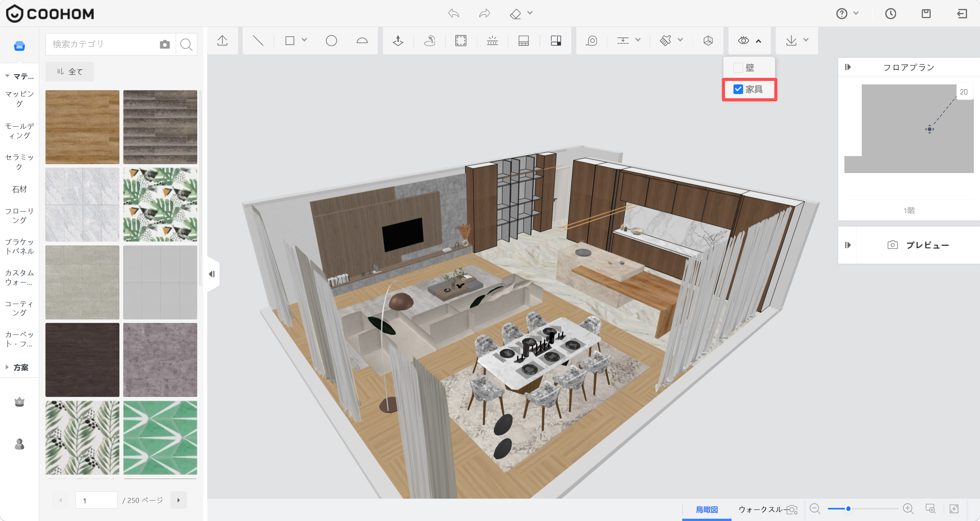Open the eraser dropdown arrow

click(x=530, y=13)
